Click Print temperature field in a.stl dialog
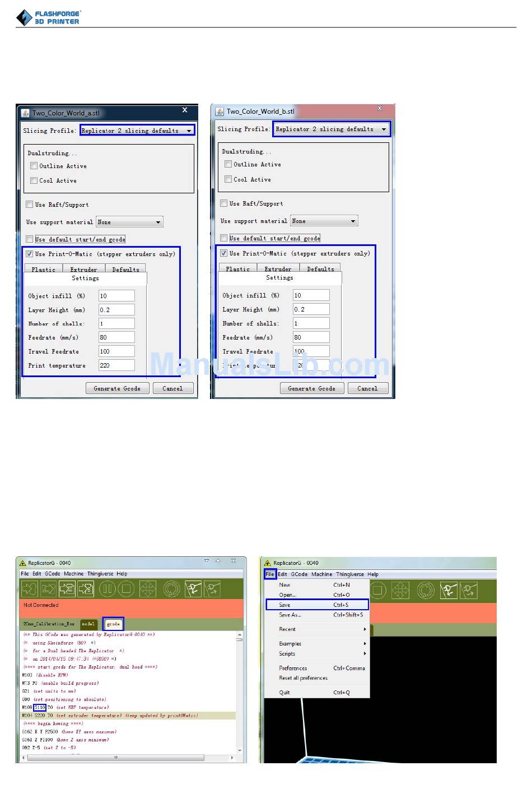The height and width of the screenshot is (789, 532). tap(116, 365)
